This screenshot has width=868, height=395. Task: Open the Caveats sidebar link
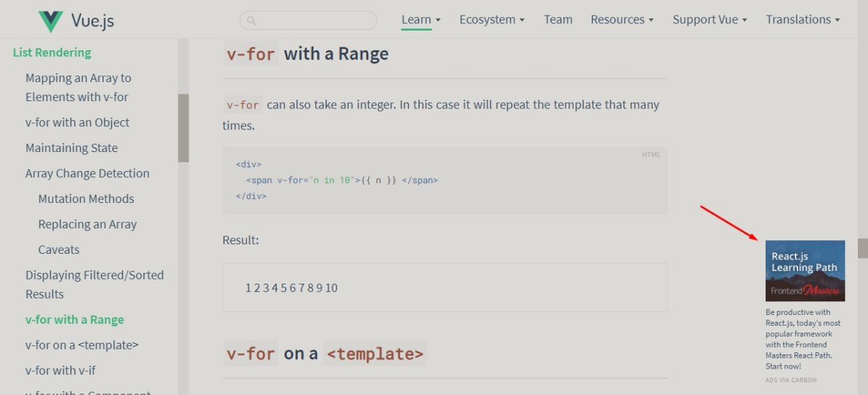coord(59,250)
